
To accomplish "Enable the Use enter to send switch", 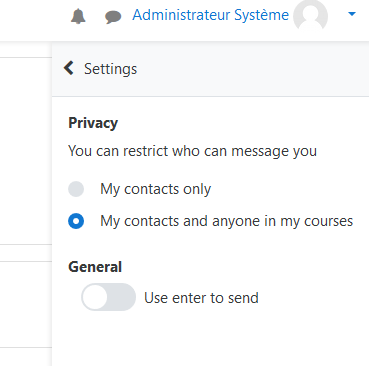I will (x=109, y=297).
